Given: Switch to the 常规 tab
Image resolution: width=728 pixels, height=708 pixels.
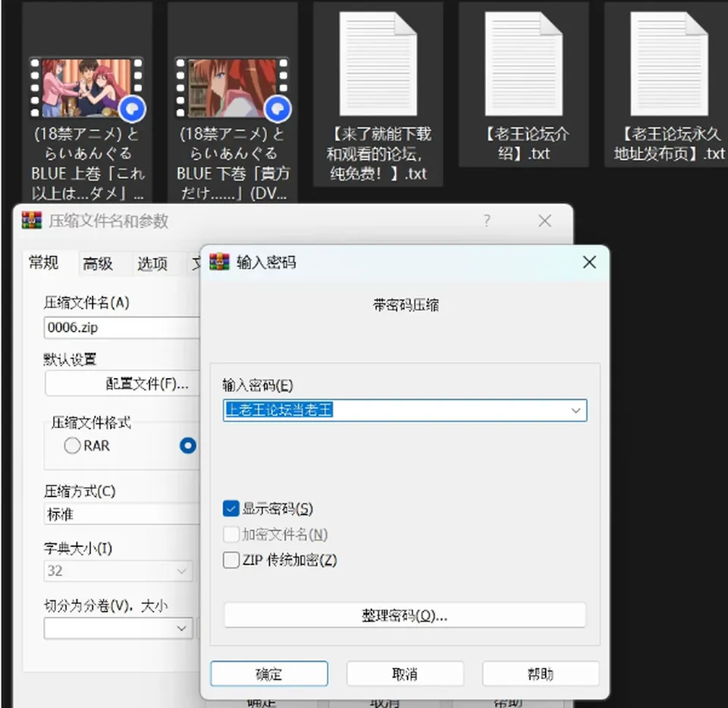Looking at the screenshot, I should tap(44, 263).
